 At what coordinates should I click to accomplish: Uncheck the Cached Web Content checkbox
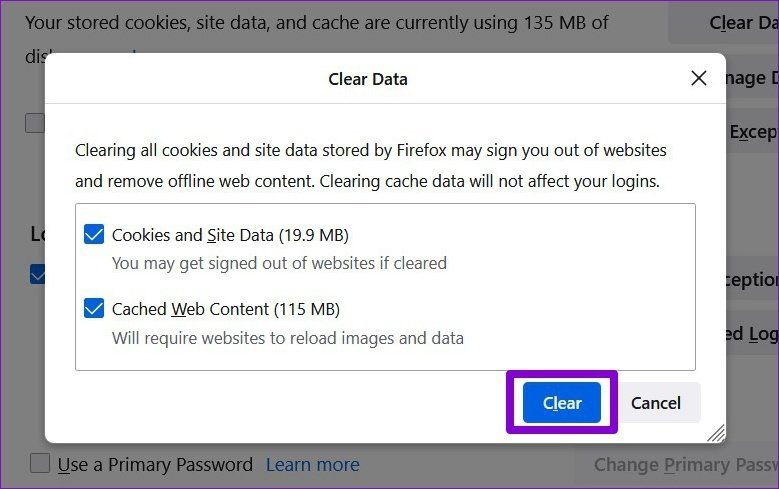point(94,308)
